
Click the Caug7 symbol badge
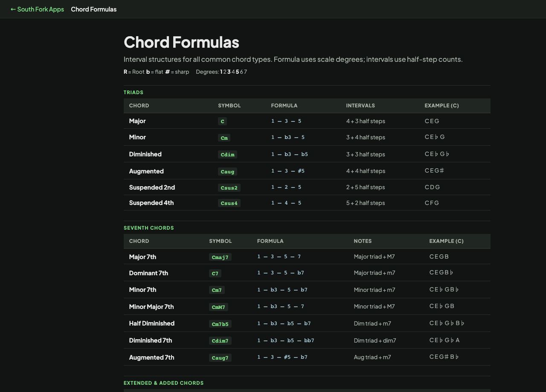point(220,357)
